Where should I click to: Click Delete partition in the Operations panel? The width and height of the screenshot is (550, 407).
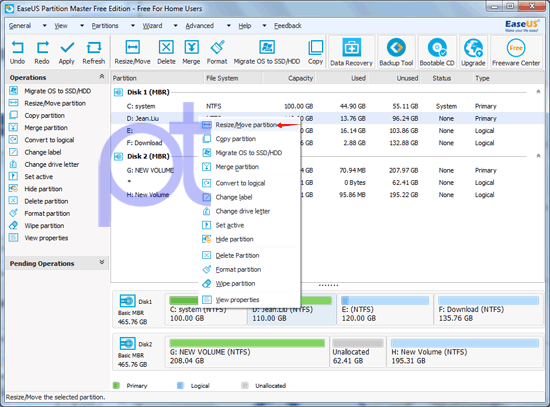[x=46, y=201]
